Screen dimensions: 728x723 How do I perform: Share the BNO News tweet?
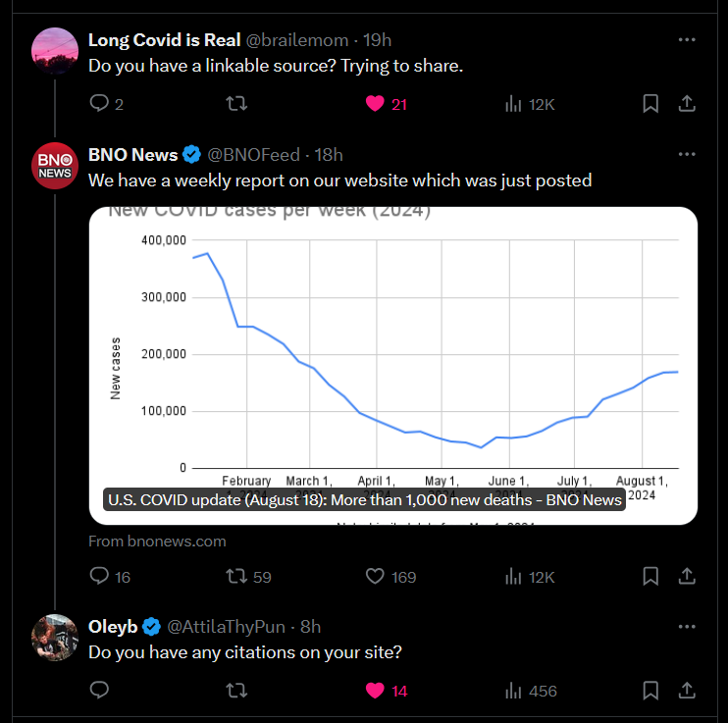[x=687, y=576]
